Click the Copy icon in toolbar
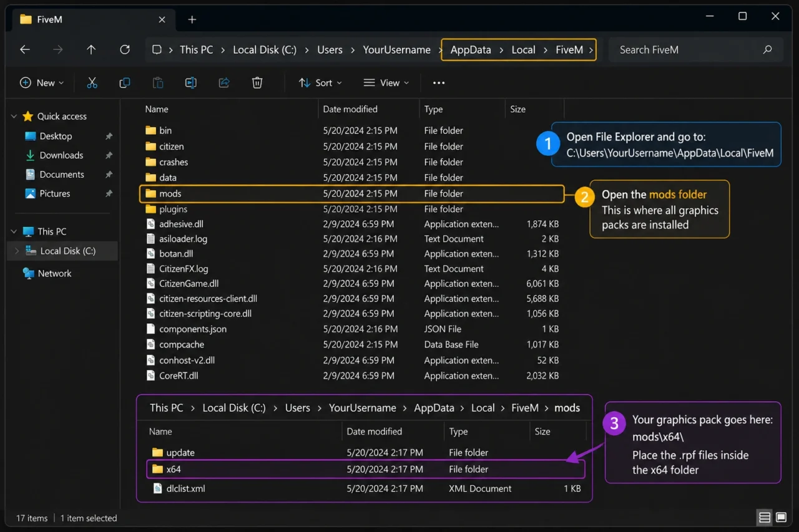The height and width of the screenshot is (532, 799). coord(125,83)
